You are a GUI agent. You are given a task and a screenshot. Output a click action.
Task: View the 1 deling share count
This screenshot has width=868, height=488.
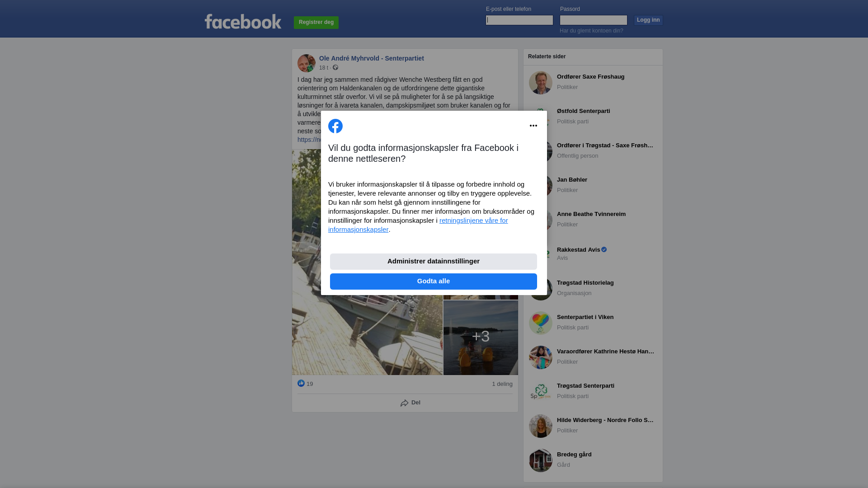pyautogui.click(x=502, y=384)
